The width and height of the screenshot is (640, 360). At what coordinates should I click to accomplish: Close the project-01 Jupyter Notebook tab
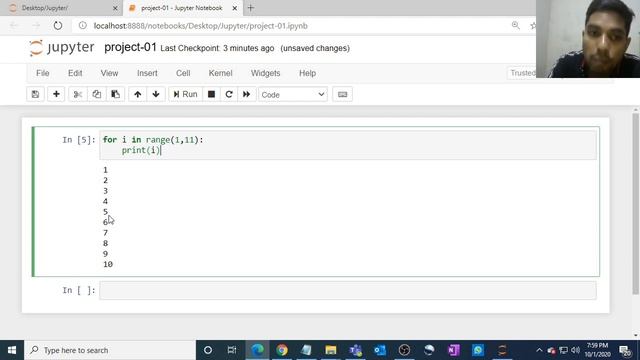pyautogui.click(x=235, y=8)
